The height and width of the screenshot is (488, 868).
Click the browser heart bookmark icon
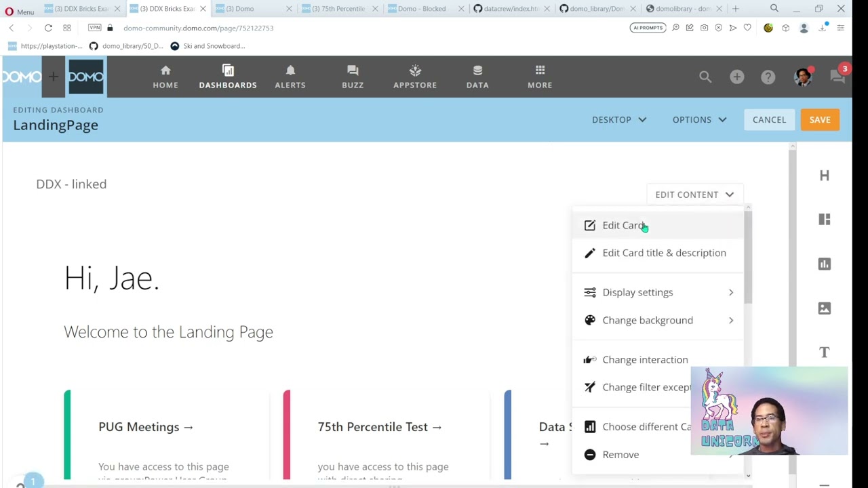pos(747,28)
